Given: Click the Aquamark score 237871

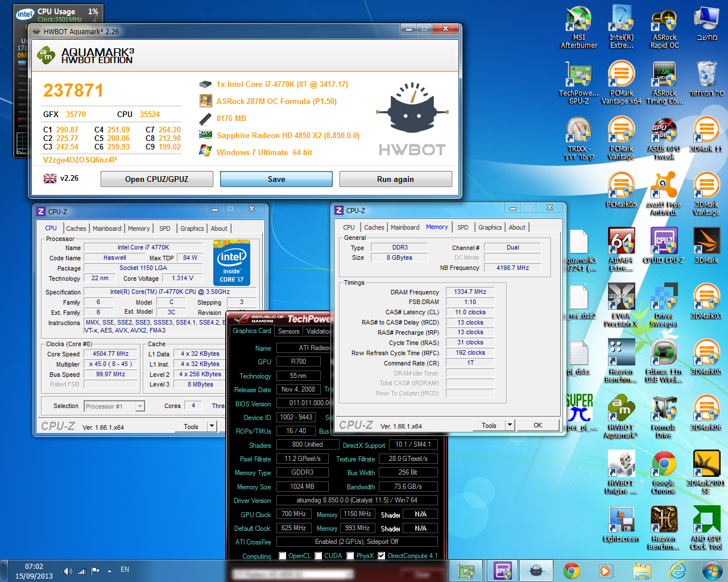Looking at the screenshot, I should [x=73, y=90].
